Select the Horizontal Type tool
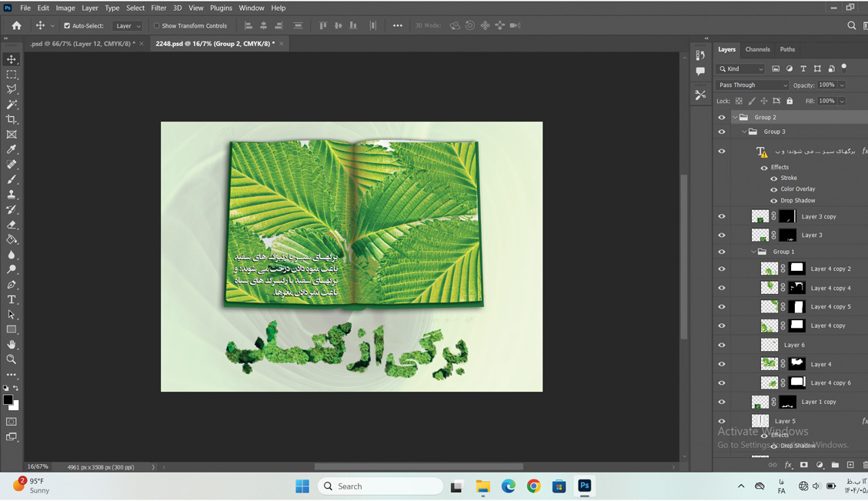 [x=11, y=299]
